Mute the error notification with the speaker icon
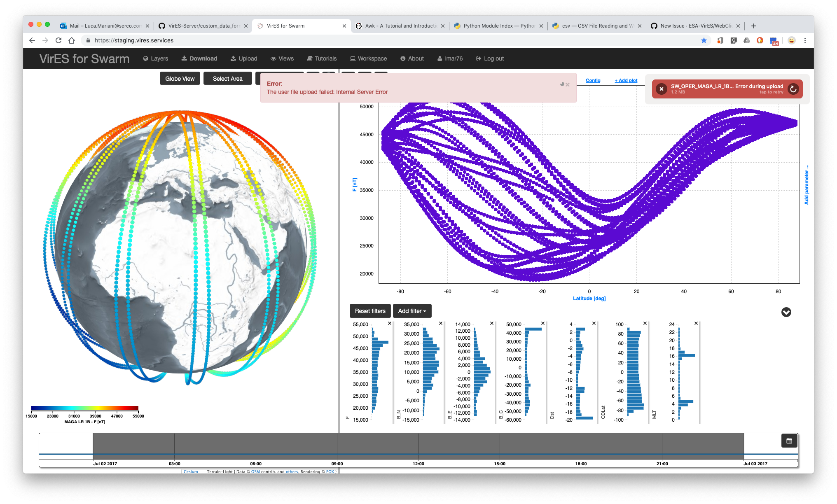Viewport: 837px width, 504px height. [x=562, y=84]
